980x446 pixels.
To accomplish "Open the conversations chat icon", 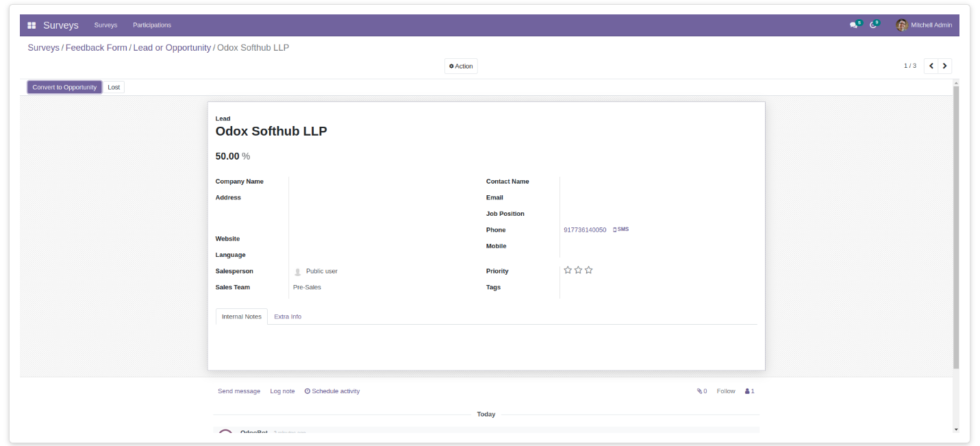I will click(x=854, y=25).
